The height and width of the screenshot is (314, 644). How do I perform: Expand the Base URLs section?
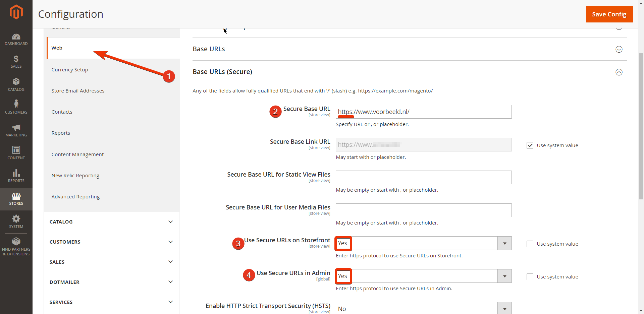click(619, 49)
